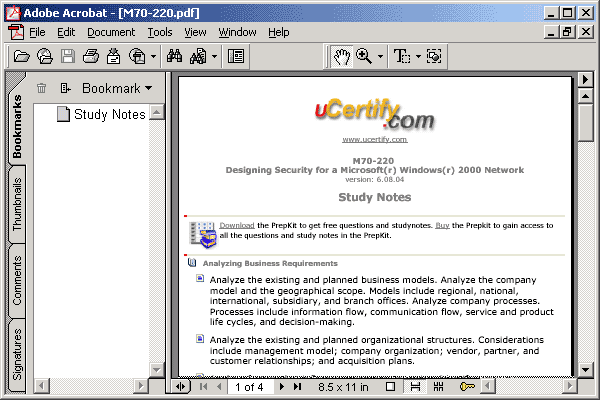Switch to the Thumbnails tab
Screen dimensions: 600x400
click(x=17, y=205)
